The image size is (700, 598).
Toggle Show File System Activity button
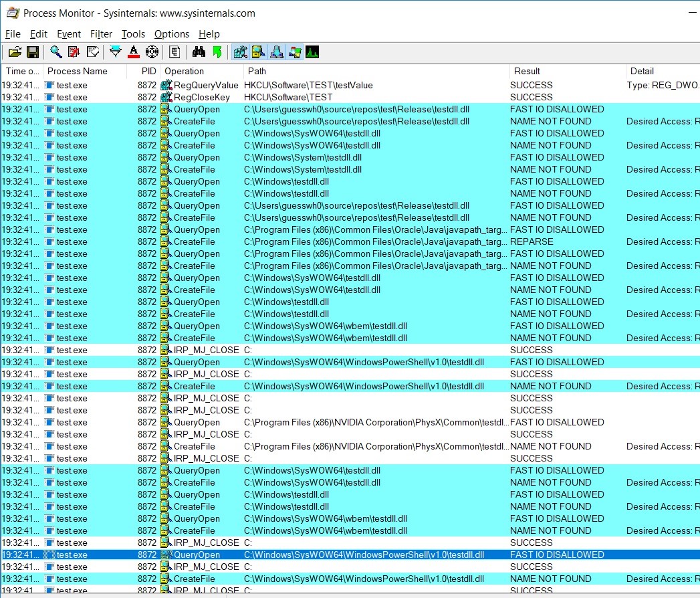(258, 52)
